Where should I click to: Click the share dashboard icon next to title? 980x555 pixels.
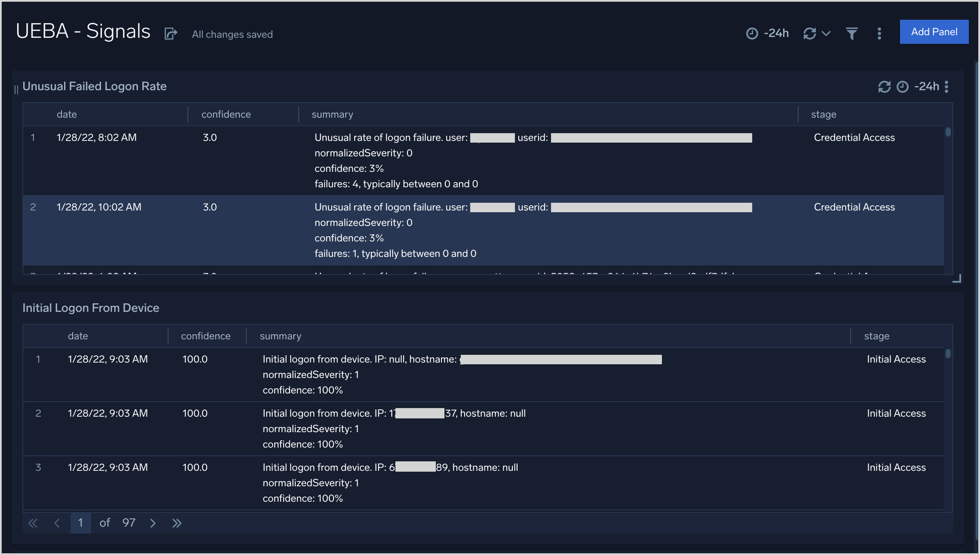(171, 34)
